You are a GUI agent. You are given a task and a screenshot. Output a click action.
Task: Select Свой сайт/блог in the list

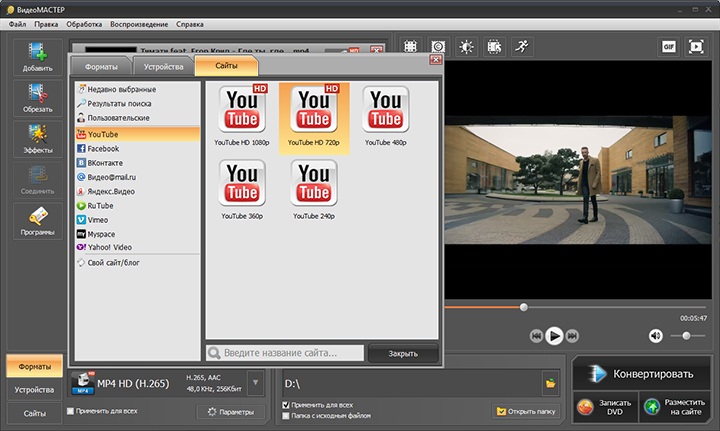pyautogui.click(x=138, y=263)
